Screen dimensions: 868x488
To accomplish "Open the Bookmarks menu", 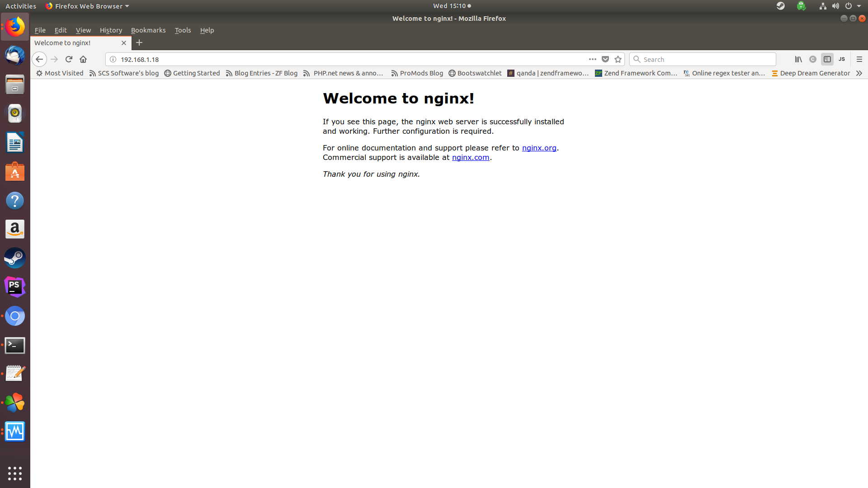I will [148, 30].
